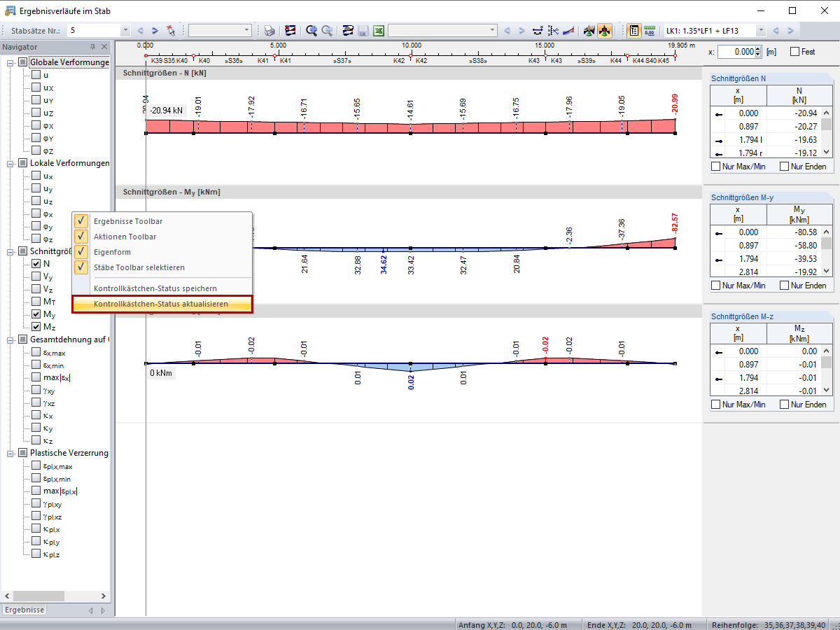Toggle Aktionen Toolbar menu entry
The height and width of the screenshot is (630, 840).
coord(162,237)
